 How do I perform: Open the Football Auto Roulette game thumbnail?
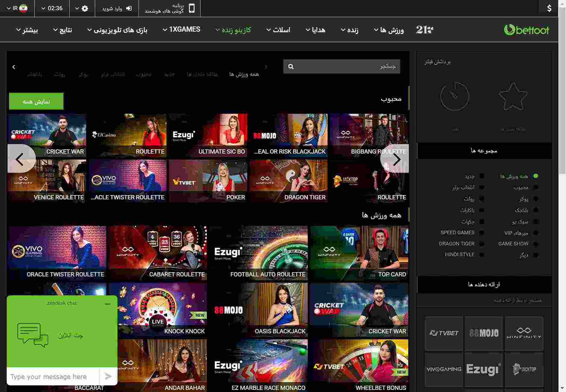(x=259, y=252)
